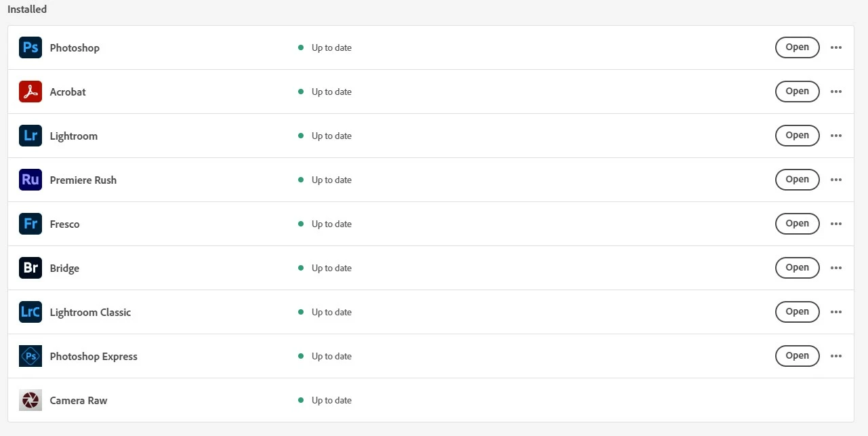The height and width of the screenshot is (436, 868).
Task: Click the Bridge Br icon
Action: tap(30, 268)
